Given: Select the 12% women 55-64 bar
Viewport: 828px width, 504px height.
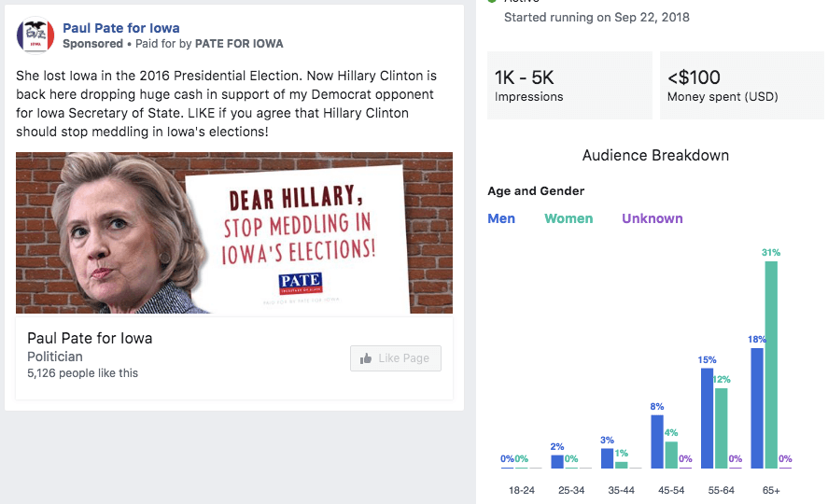Looking at the screenshot, I should [721, 427].
